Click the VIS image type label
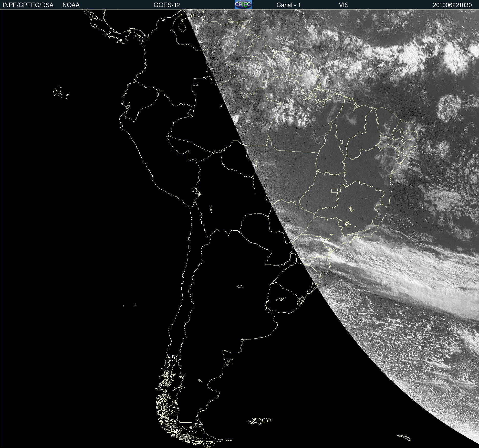This screenshot has width=479, height=448. [344, 5]
